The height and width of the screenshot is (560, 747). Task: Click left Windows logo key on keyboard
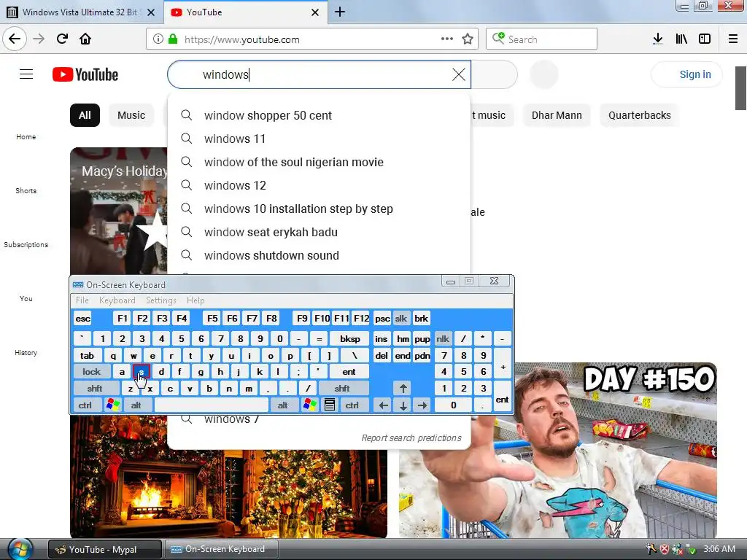point(113,405)
